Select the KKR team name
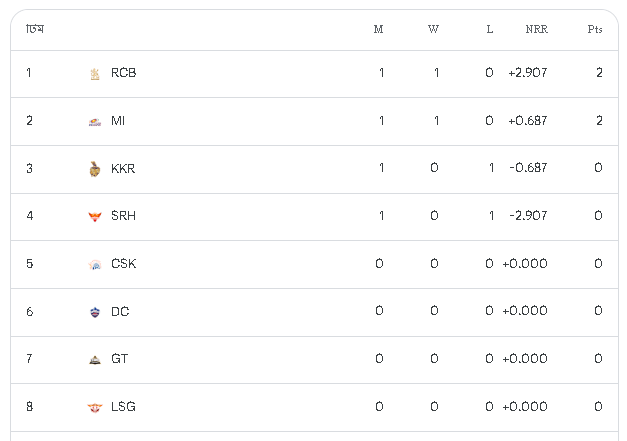The image size is (627, 441). 123,168
